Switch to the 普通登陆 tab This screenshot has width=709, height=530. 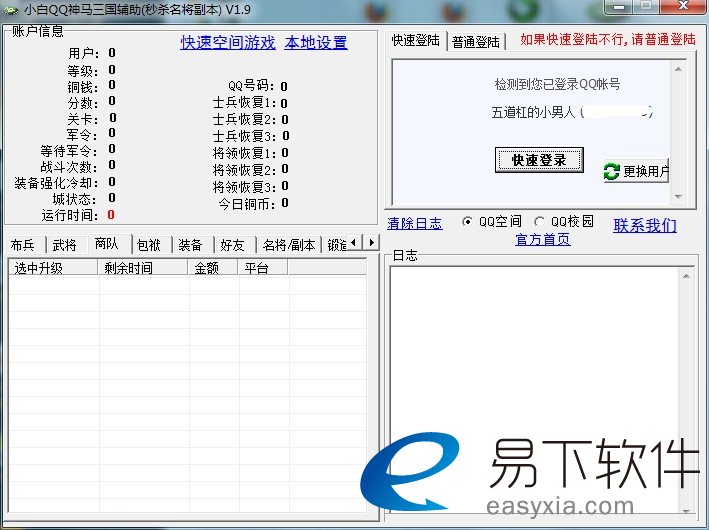[475, 42]
